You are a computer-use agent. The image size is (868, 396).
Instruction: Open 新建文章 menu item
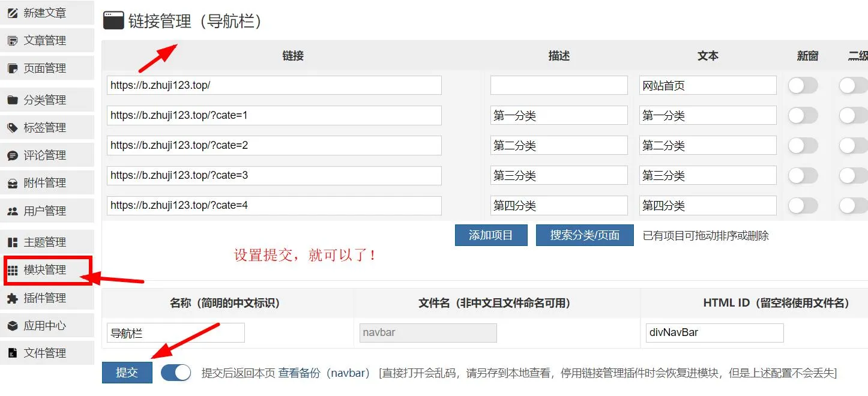coord(47,13)
